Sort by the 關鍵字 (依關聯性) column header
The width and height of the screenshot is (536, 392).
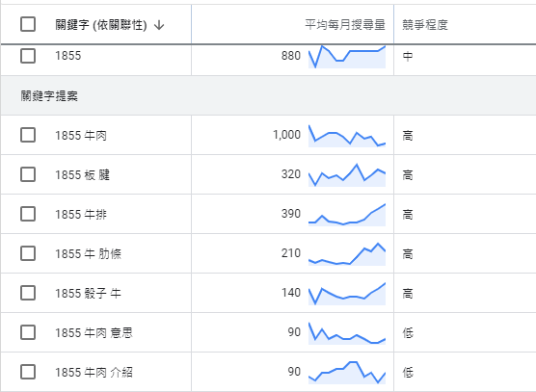tap(101, 25)
